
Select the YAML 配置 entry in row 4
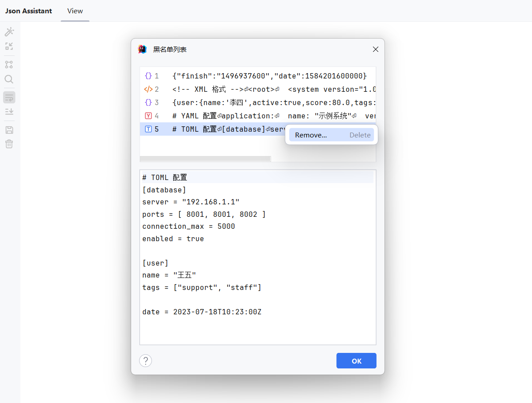(269, 116)
